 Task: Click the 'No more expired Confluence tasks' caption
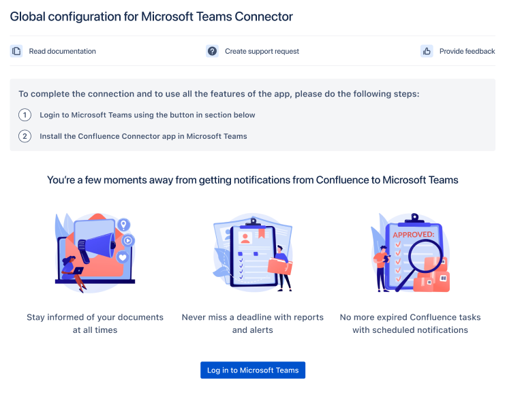(410, 323)
